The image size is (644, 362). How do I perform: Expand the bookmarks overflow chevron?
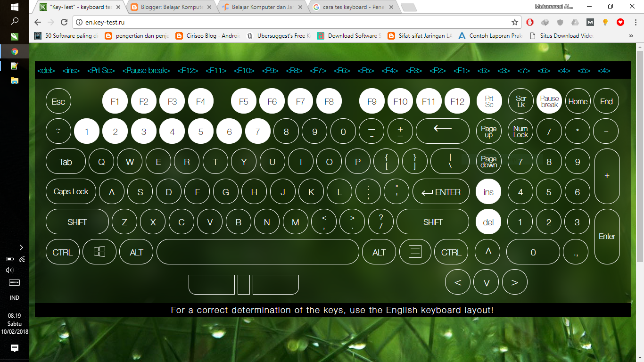coord(631,35)
